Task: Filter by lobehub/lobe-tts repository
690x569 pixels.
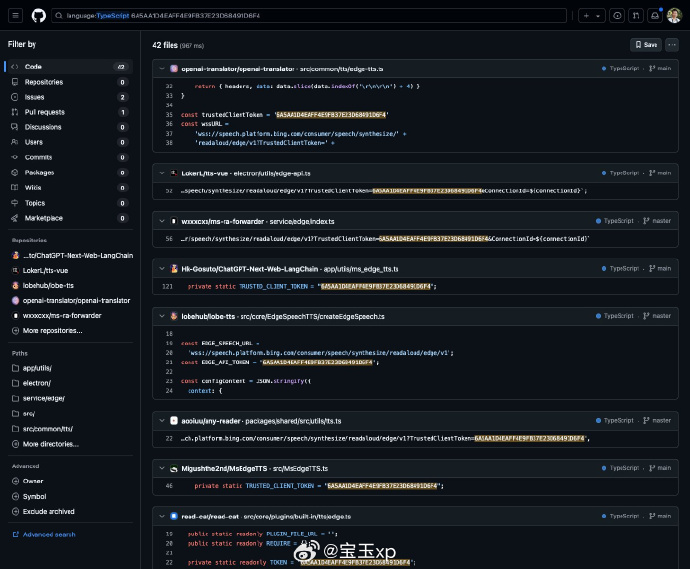Action: [43, 286]
